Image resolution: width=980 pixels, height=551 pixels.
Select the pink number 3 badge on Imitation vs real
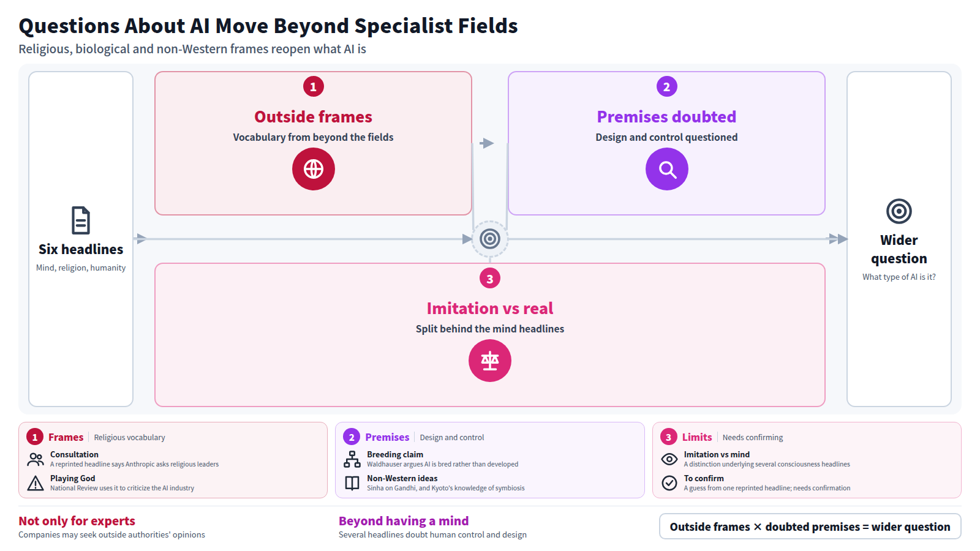pyautogui.click(x=490, y=279)
